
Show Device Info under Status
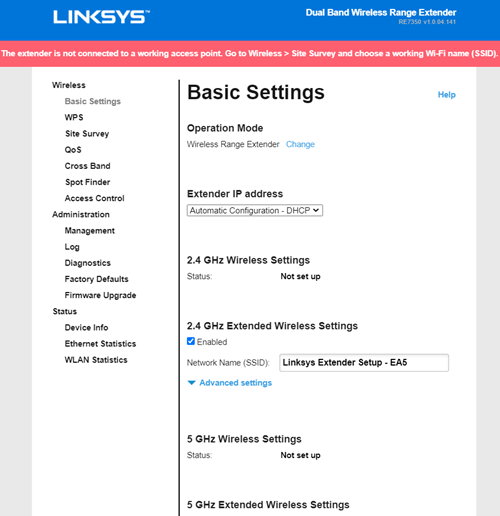point(86,328)
